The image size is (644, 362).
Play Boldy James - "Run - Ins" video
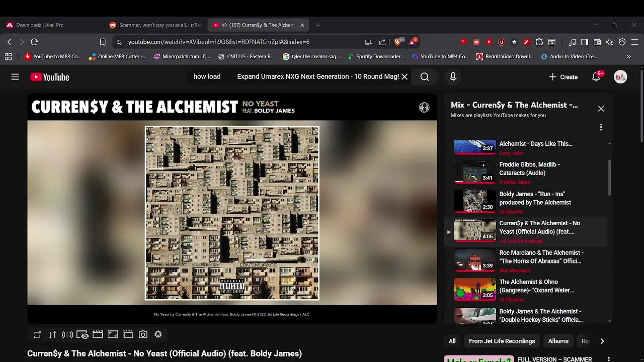click(525, 202)
